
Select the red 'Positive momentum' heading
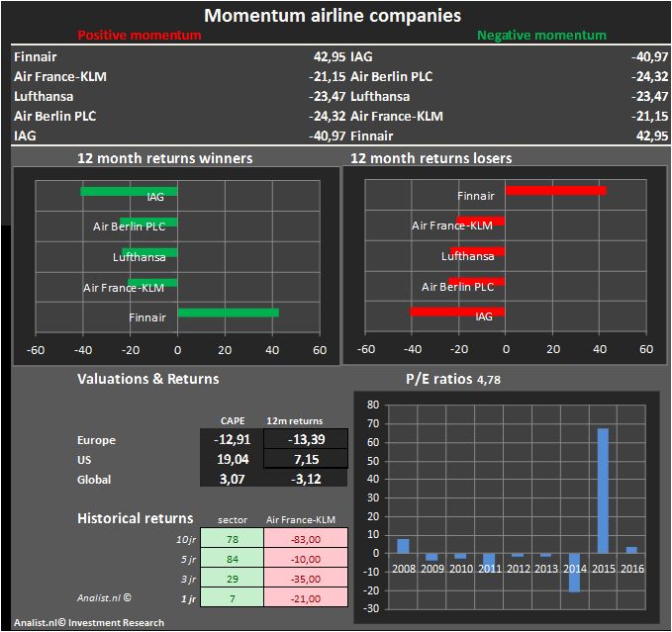coord(140,36)
